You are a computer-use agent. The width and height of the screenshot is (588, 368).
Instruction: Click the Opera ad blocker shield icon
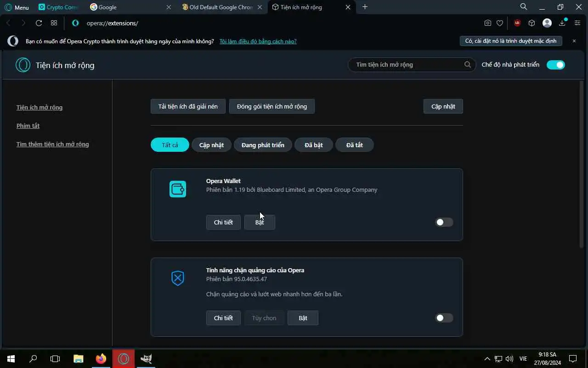(x=178, y=278)
